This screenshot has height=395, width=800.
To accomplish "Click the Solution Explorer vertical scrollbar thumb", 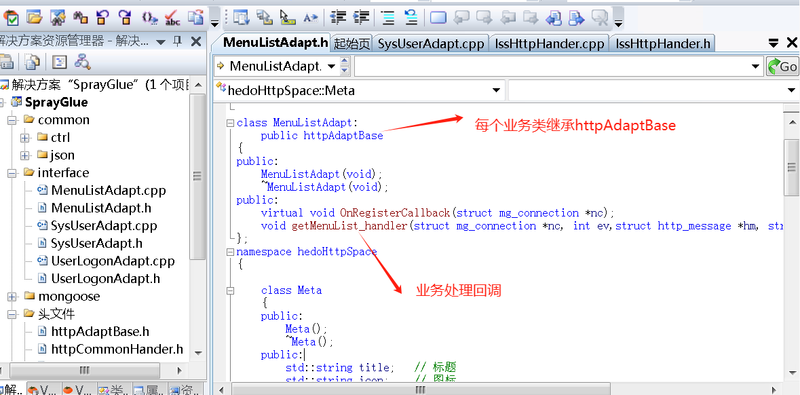I will (197, 176).
